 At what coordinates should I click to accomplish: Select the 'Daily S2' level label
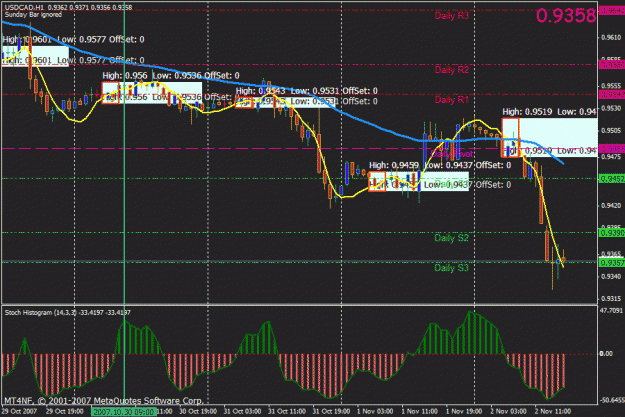[452, 238]
